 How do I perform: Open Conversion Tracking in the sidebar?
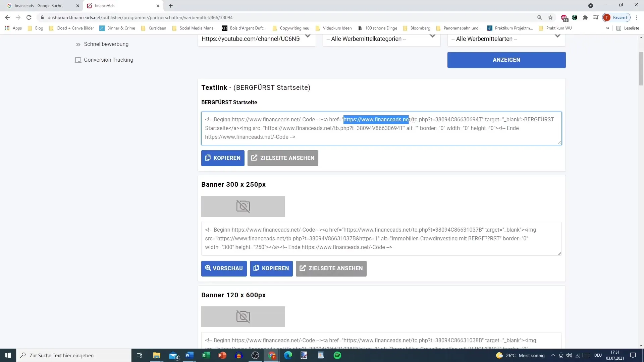click(104, 60)
